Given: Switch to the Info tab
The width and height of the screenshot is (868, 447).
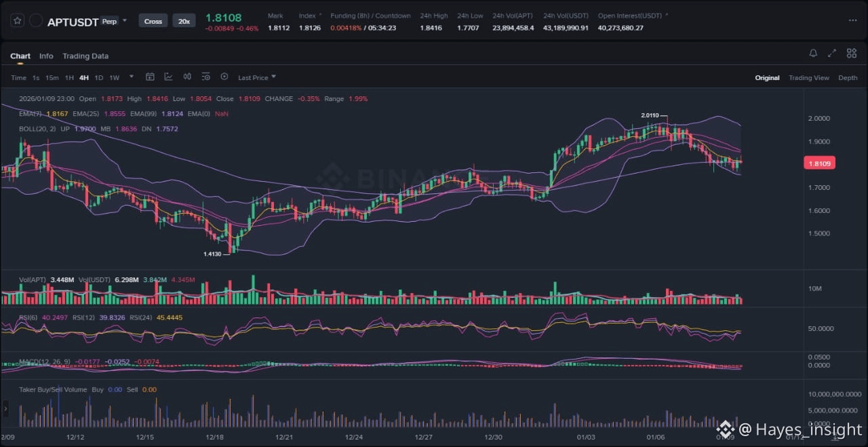Looking at the screenshot, I should click(x=46, y=56).
